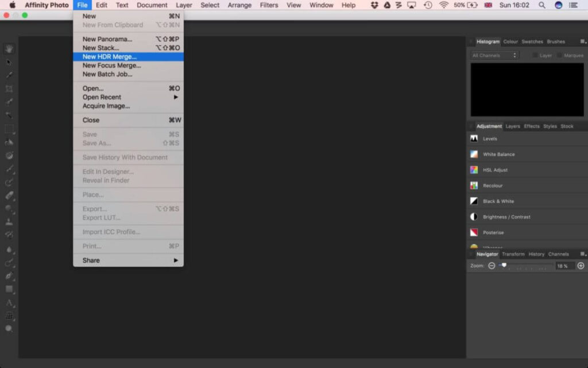The height and width of the screenshot is (368, 588).
Task: Open macOS Spotlight search icon
Action: pyautogui.click(x=542, y=5)
